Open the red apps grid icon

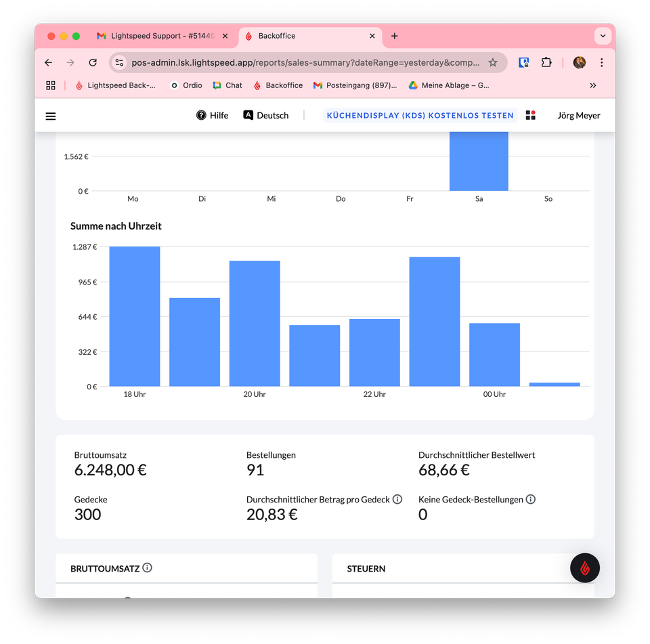pyautogui.click(x=531, y=115)
